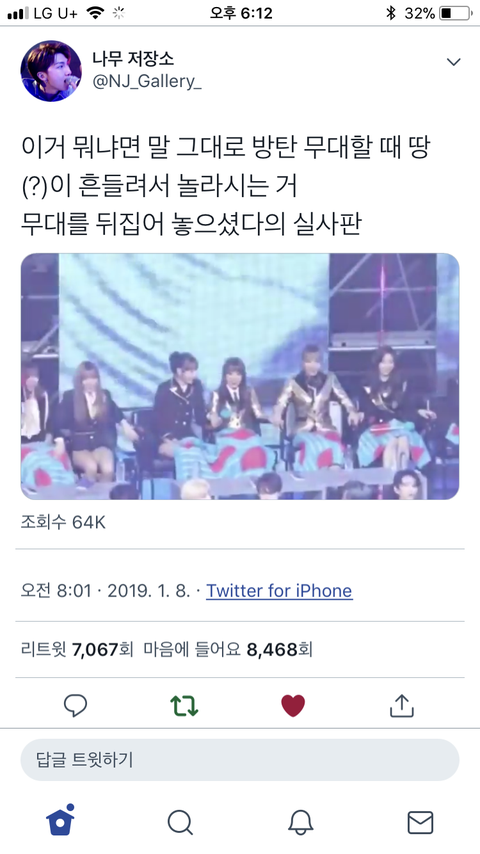Toggle the green retweet icon

point(184,705)
